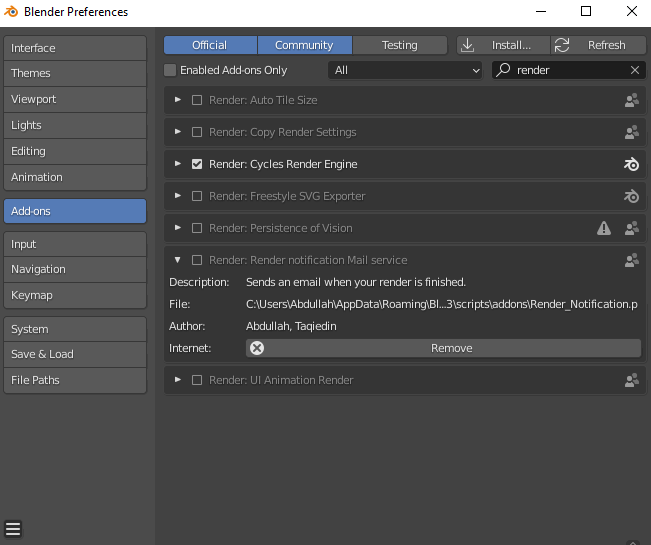Viewport: 651px width, 545px height.
Task: Remove the Render notification add-on
Action: coord(443,348)
